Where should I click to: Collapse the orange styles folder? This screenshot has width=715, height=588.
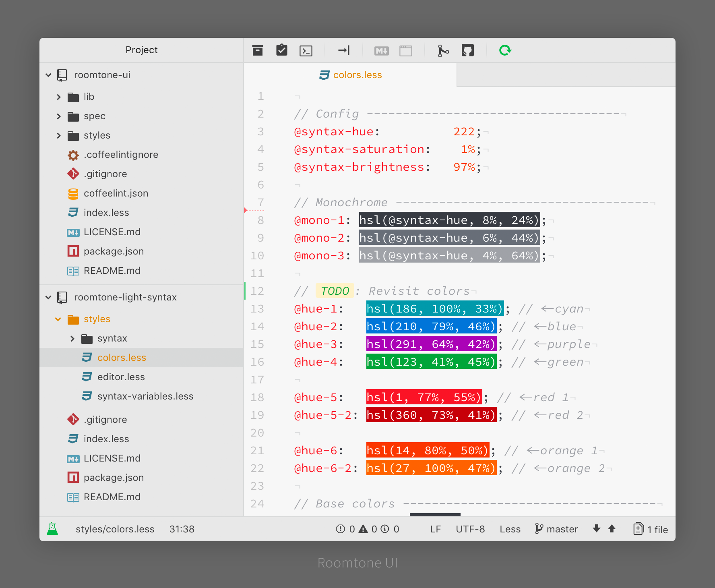tap(58, 319)
